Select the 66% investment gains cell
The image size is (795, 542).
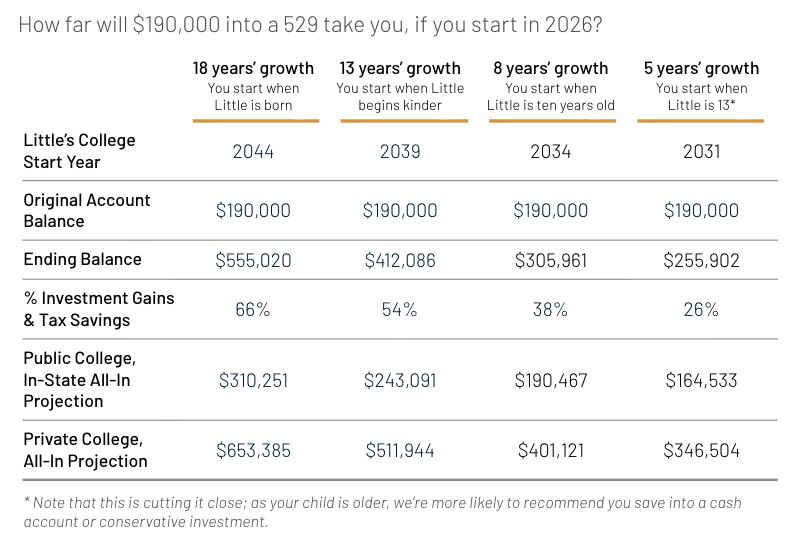coord(253,309)
